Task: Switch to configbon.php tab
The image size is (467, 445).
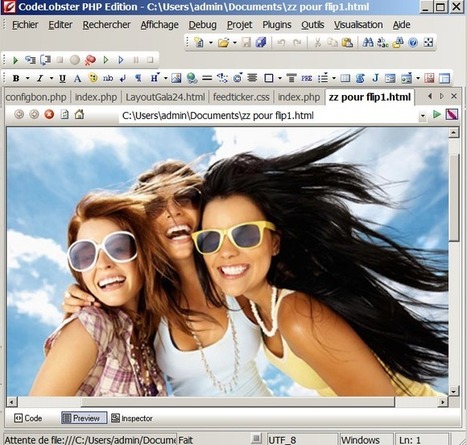Action: 36,97
